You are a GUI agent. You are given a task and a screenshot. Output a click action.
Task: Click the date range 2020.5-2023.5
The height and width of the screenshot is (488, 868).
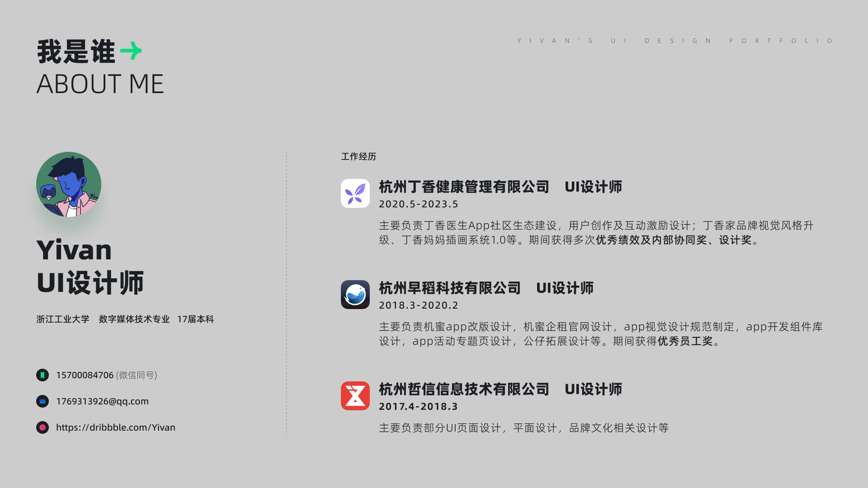pos(419,204)
